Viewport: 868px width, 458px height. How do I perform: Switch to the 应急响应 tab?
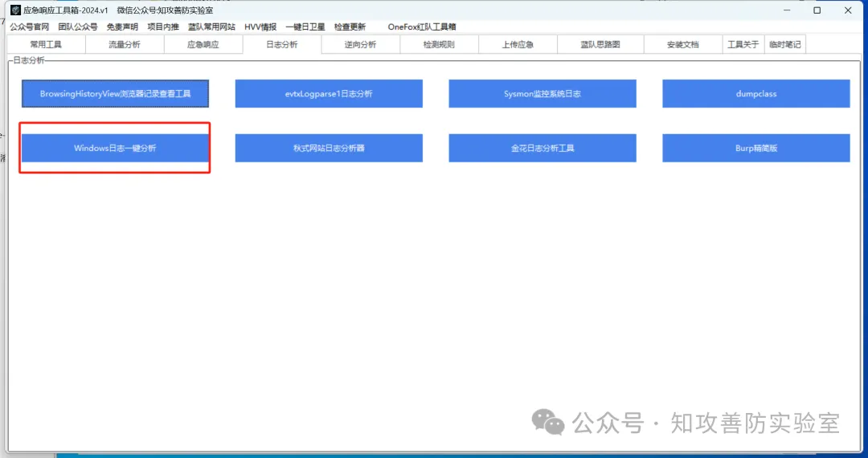(x=203, y=44)
